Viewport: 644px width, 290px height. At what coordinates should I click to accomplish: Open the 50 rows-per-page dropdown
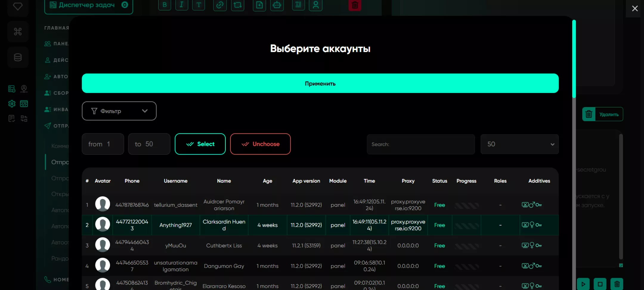[x=520, y=144]
